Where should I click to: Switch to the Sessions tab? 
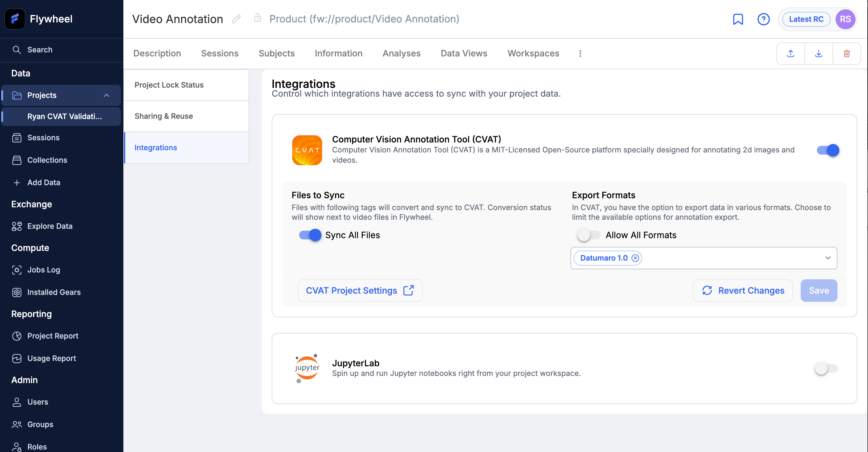coord(220,53)
